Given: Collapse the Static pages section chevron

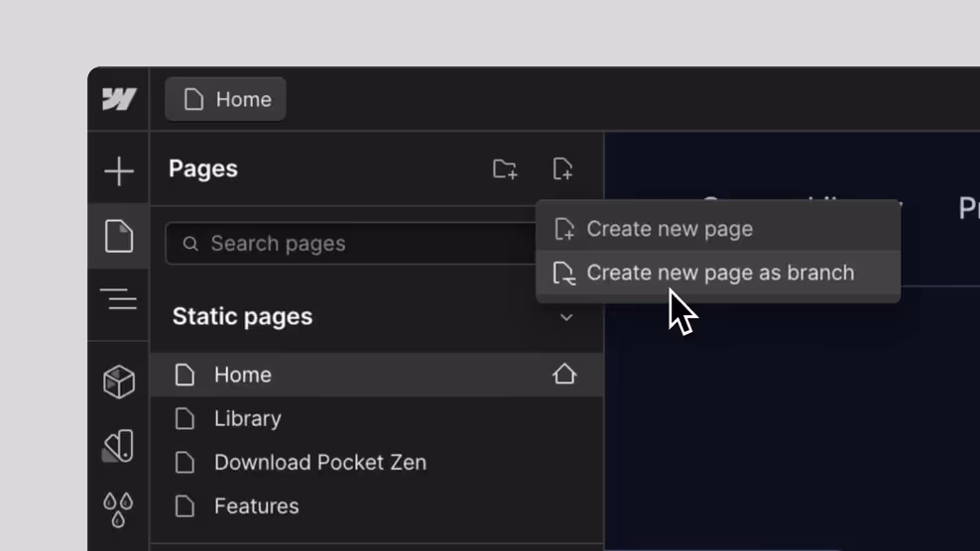Looking at the screenshot, I should tap(566, 317).
